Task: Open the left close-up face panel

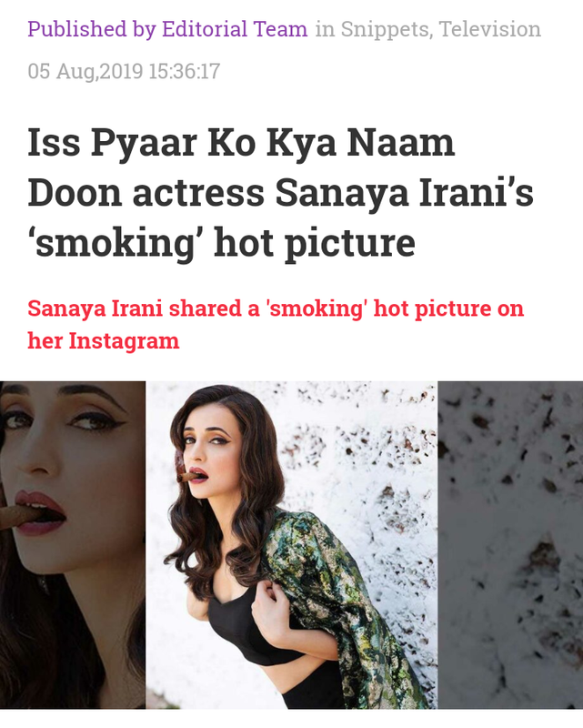Action: point(73,545)
